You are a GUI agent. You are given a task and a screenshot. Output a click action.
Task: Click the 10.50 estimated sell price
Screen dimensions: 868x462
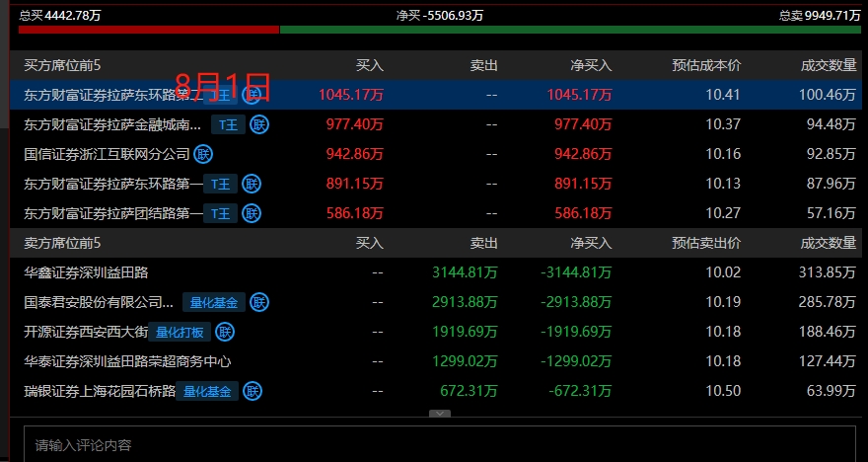click(x=723, y=392)
